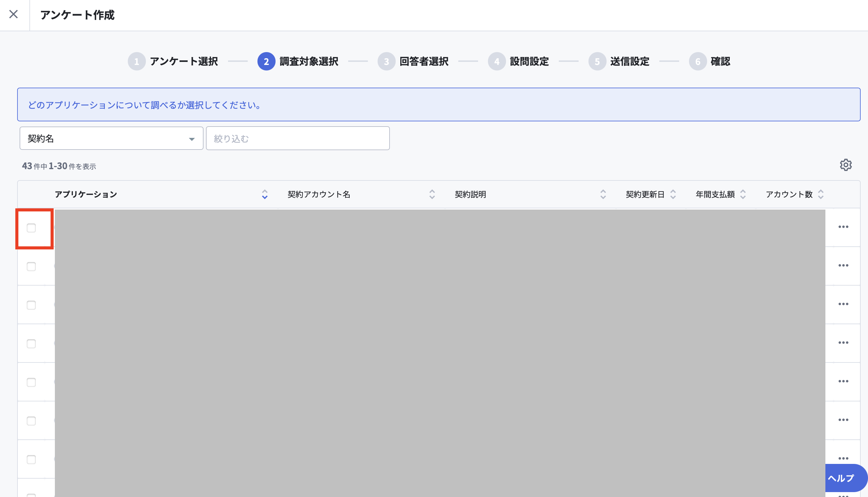Sort by アプリケーション column arrows
The height and width of the screenshot is (497, 868).
coord(265,194)
